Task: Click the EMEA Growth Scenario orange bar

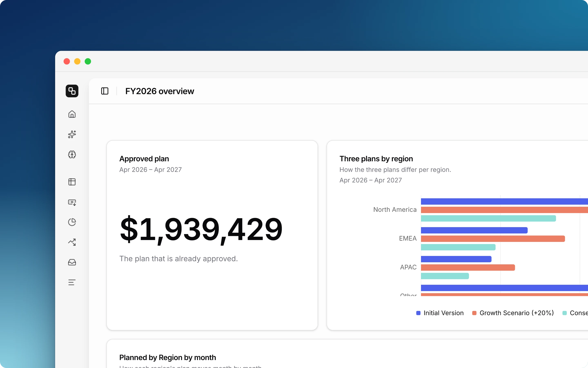Action: [x=493, y=239]
